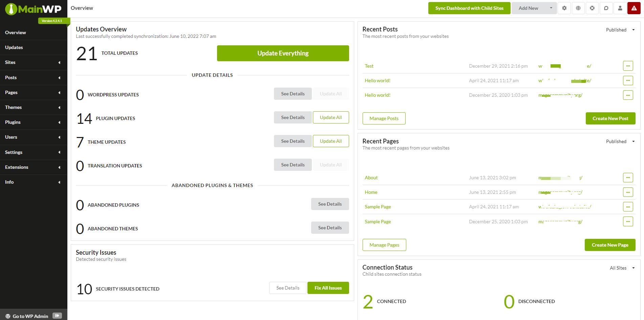This screenshot has height=320, width=644.
Task: Open Sample Page from December 25, 2020
Action: [378, 222]
